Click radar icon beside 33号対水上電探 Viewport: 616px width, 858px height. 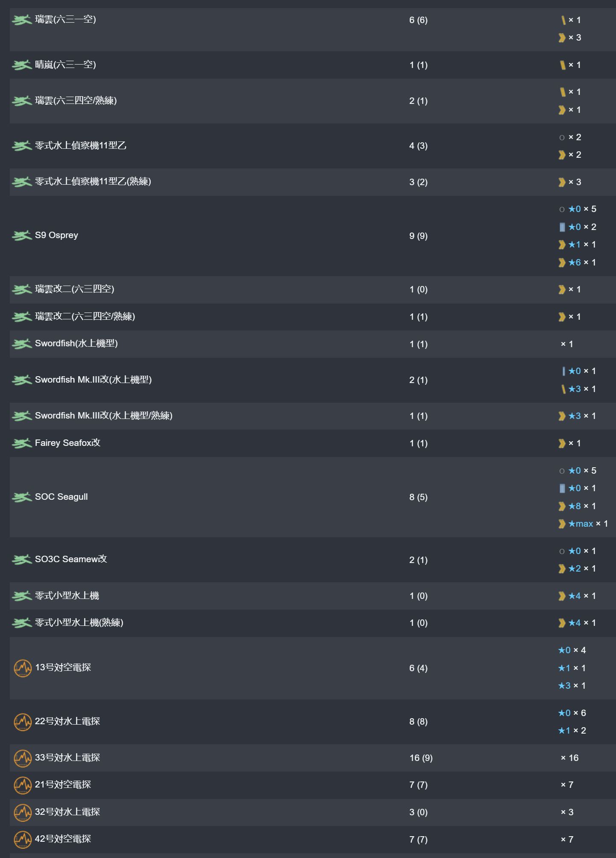[23, 758]
